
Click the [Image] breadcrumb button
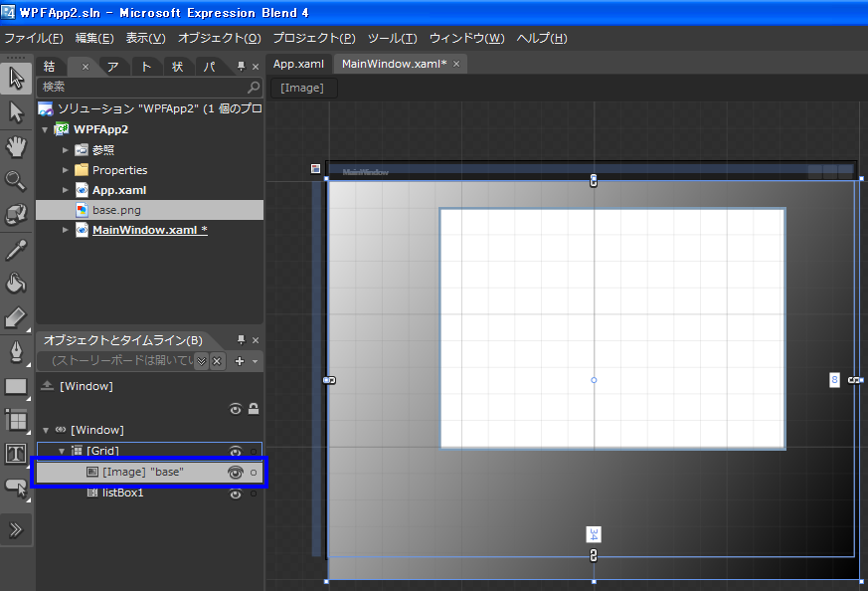click(x=302, y=88)
